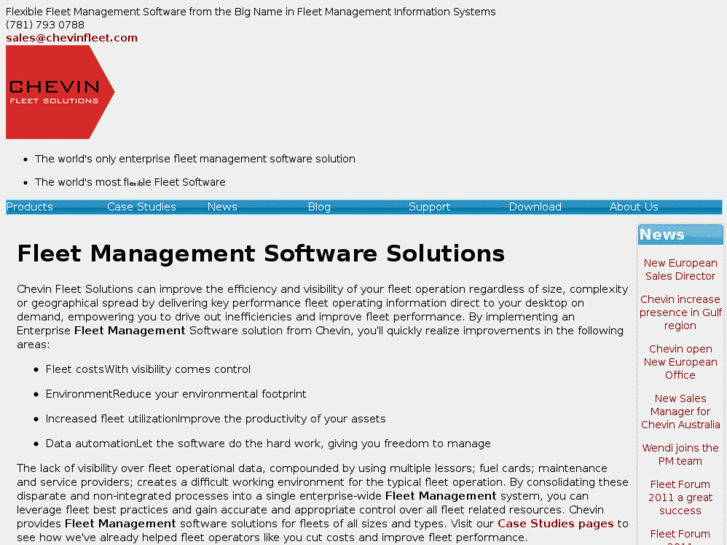Open the News menu item
Image resolution: width=727 pixels, height=545 pixels.
222,207
